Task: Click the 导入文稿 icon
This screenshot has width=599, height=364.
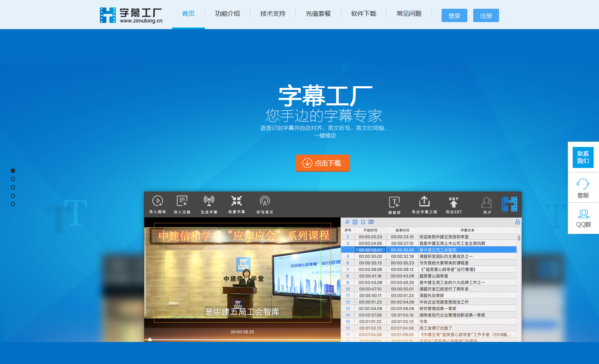Action: (182, 204)
